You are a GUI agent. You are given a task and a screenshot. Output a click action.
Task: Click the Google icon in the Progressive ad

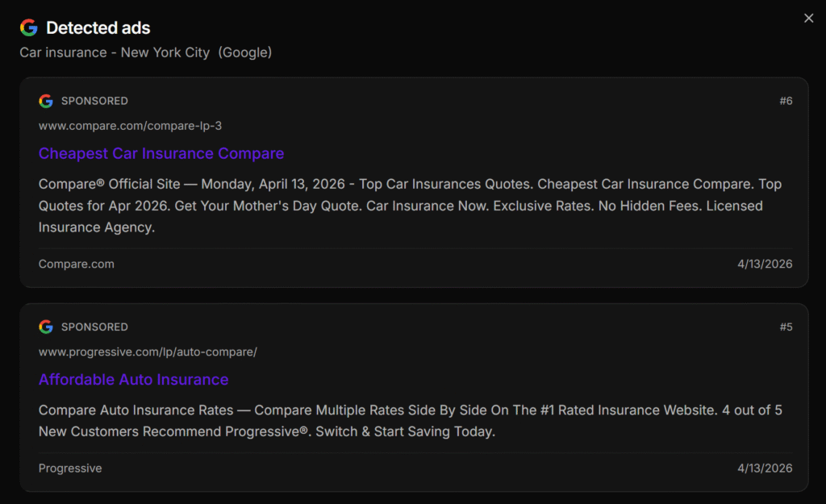(x=46, y=327)
